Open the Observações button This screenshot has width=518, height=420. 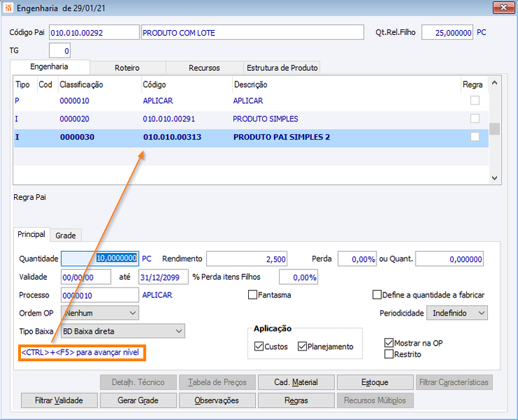click(217, 400)
